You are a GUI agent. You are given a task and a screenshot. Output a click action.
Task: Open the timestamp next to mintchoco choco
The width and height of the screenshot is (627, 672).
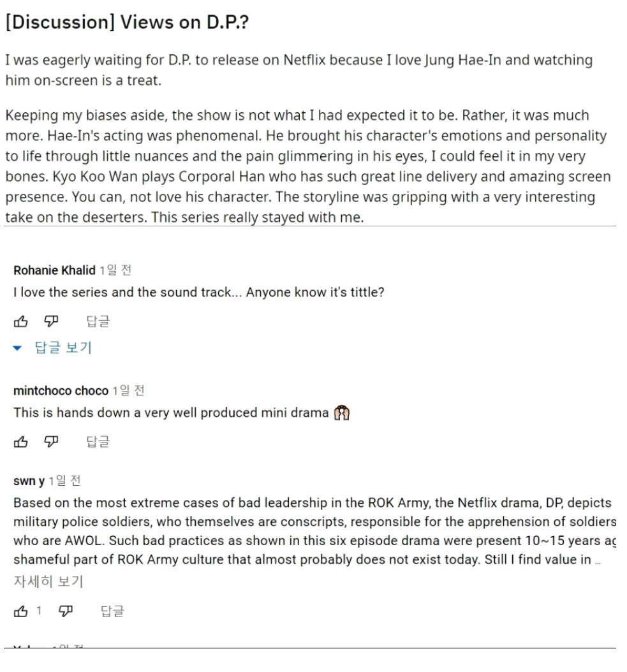(x=128, y=391)
